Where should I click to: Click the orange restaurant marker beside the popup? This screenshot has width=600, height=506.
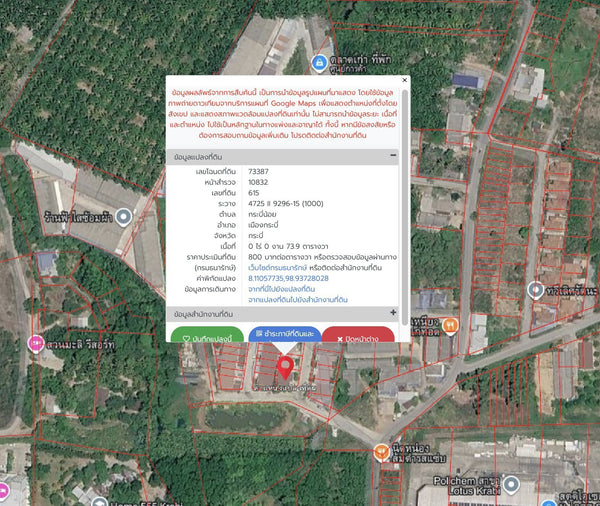[450, 326]
